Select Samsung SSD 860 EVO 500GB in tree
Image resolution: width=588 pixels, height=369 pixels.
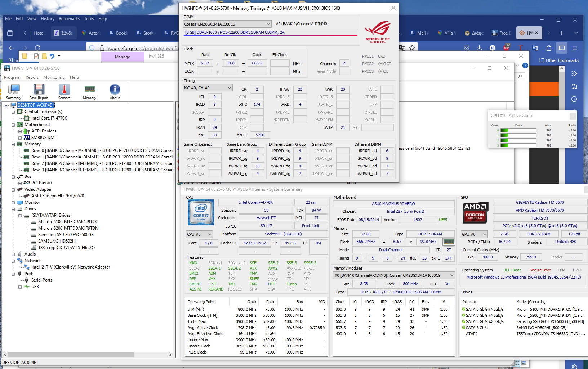66,235
